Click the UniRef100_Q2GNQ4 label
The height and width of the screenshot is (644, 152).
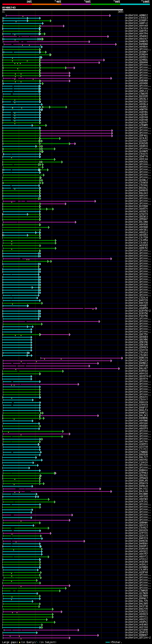tap(136, 567)
